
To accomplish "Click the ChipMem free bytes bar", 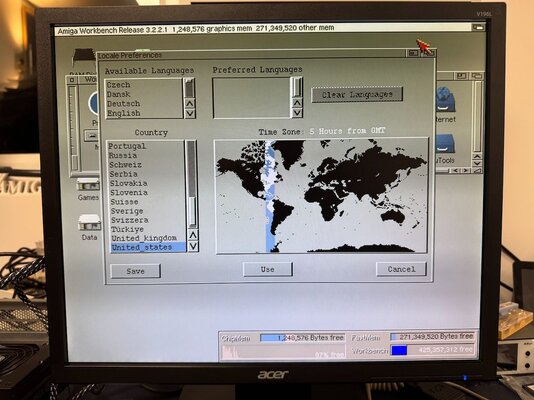I will pos(302,338).
